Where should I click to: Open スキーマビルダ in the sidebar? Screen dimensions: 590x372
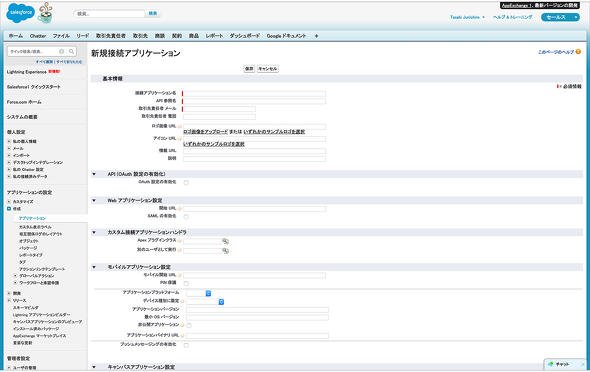(26, 308)
